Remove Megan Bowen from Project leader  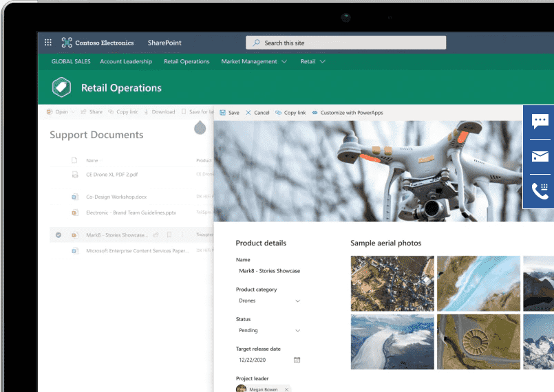coord(286,389)
